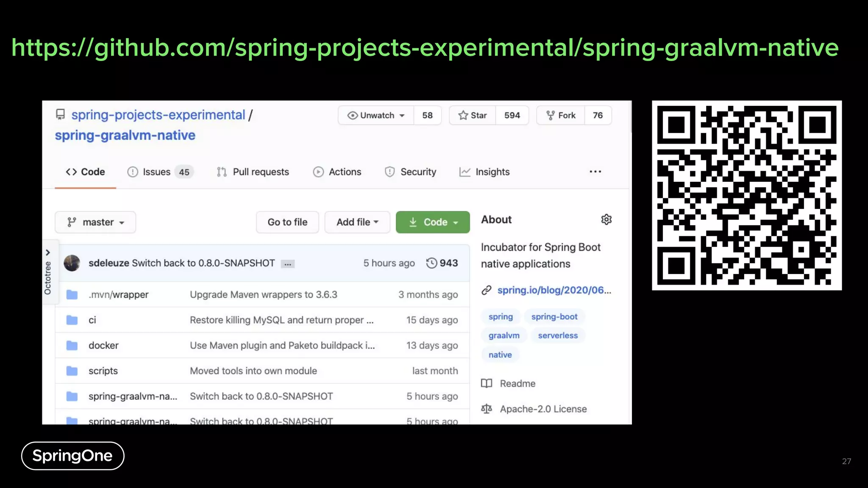Select the native topic tag
The width and height of the screenshot is (868, 488).
tap(500, 355)
